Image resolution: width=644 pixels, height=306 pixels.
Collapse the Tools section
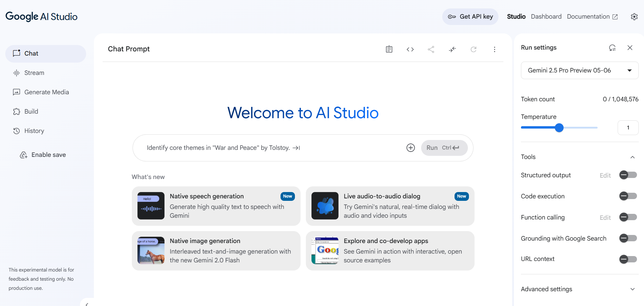[632, 157]
